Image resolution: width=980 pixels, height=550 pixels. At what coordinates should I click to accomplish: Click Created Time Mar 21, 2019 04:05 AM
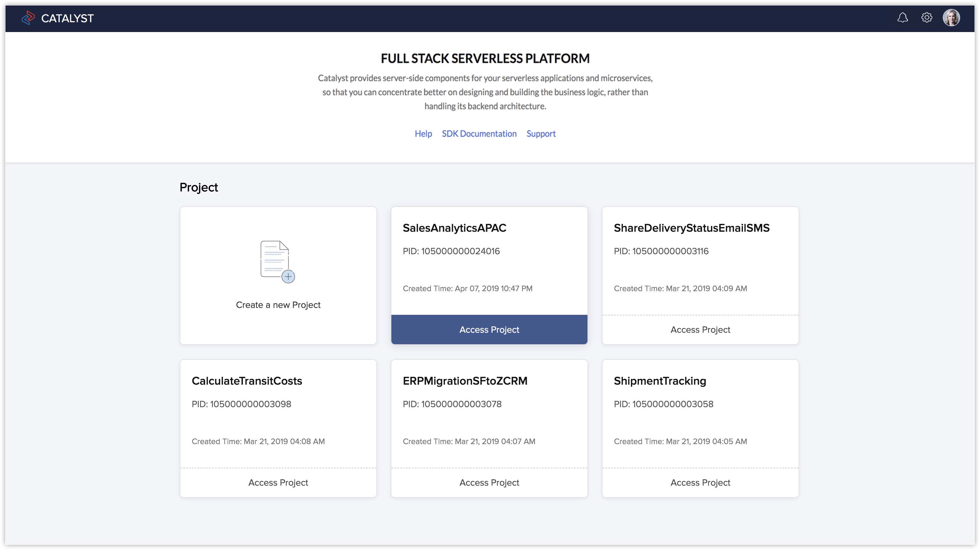tap(680, 442)
